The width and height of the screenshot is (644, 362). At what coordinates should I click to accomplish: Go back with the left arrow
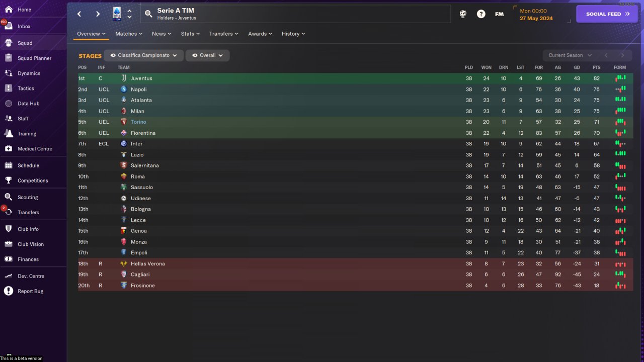[79, 14]
